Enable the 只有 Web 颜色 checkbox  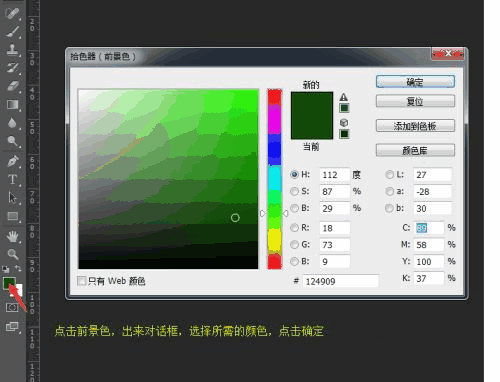pos(81,281)
